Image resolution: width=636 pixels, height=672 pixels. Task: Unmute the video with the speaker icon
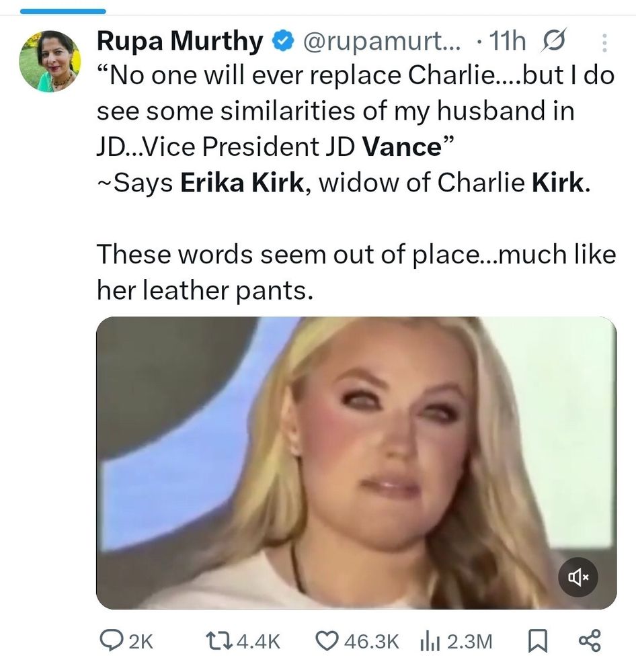coord(578,577)
